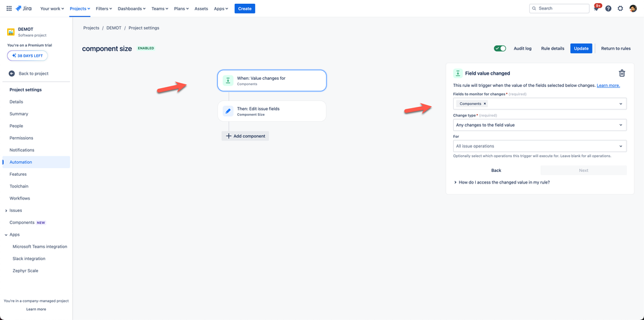Open Slack integration
Viewport: 644px width, 320px height.
(29, 258)
